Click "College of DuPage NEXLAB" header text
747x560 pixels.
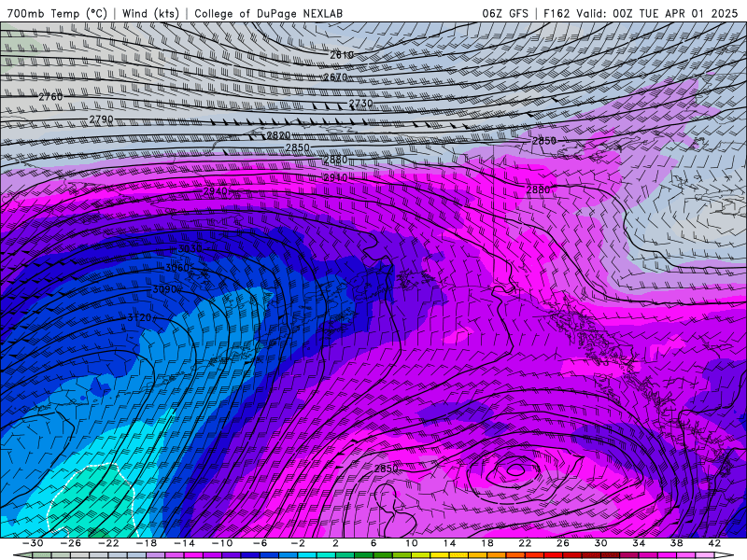point(268,13)
